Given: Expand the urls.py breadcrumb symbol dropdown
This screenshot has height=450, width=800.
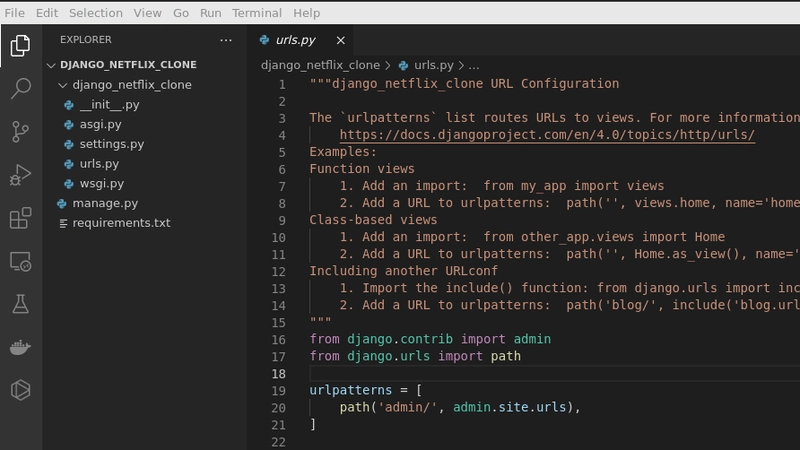Looking at the screenshot, I should click(x=474, y=65).
